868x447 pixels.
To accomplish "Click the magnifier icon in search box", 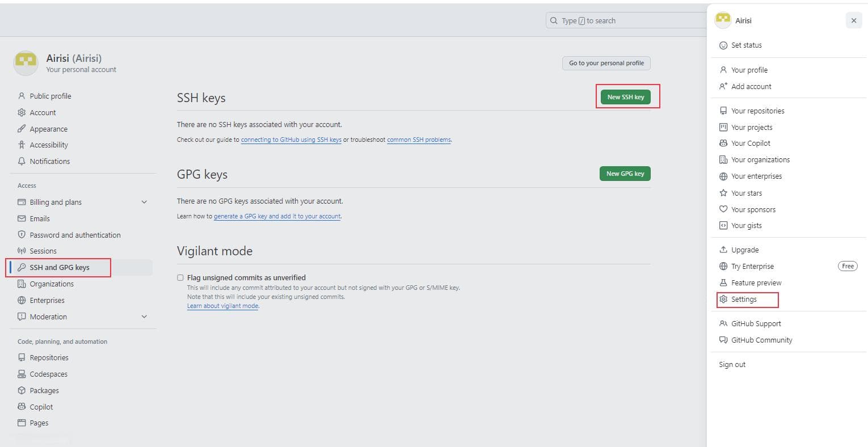I will point(554,20).
